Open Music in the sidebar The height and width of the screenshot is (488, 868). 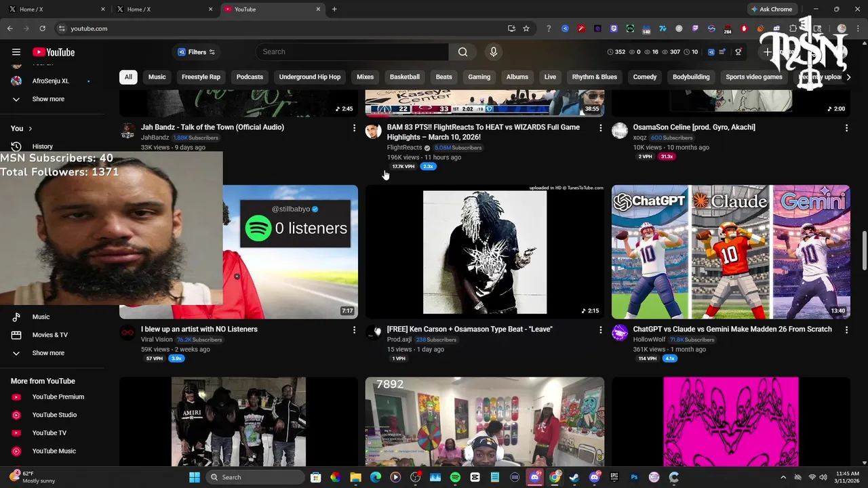click(41, 317)
